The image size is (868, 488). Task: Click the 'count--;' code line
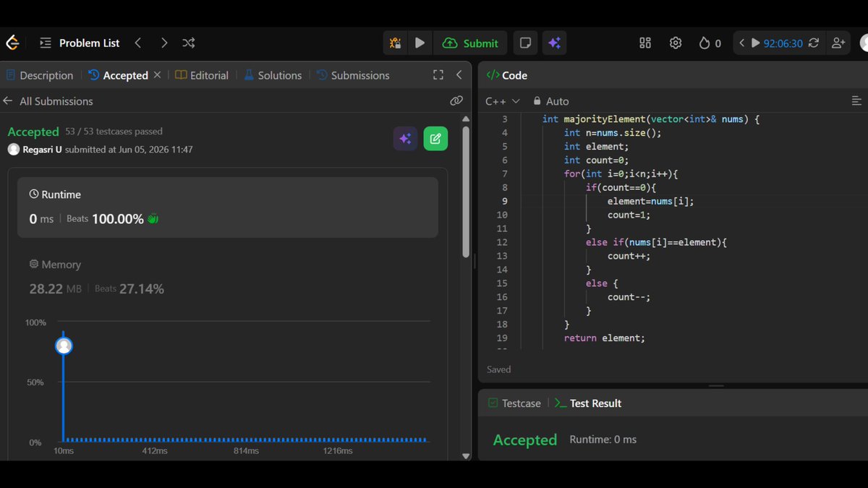click(629, 296)
